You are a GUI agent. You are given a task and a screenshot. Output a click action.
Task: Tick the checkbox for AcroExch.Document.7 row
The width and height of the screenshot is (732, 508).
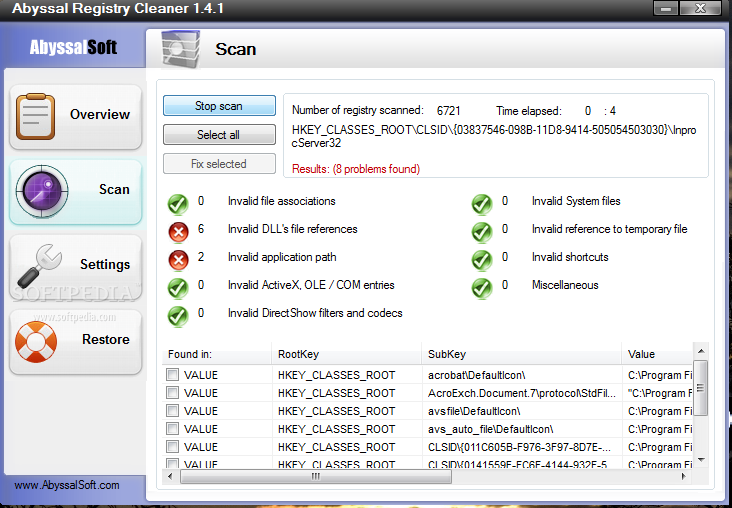coord(173,392)
